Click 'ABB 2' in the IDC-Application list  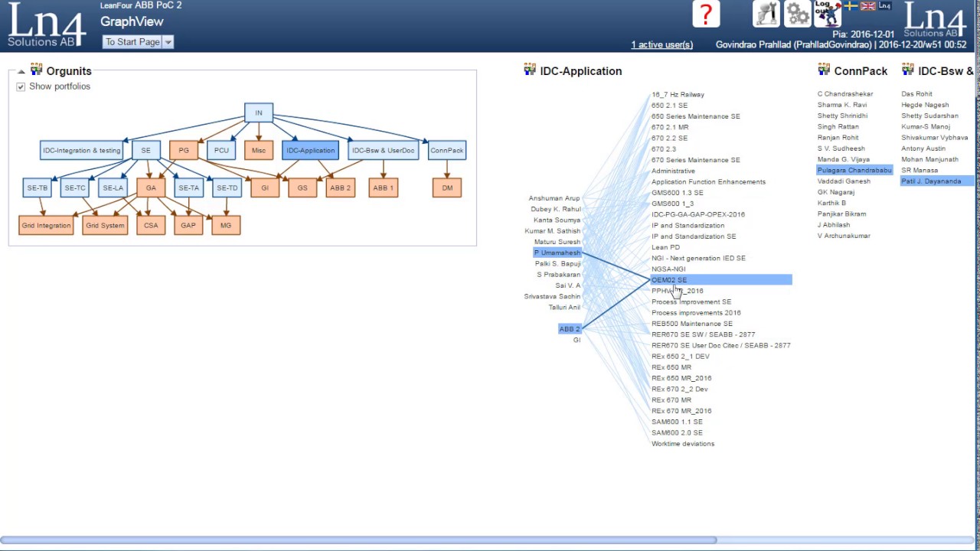coord(570,329)
